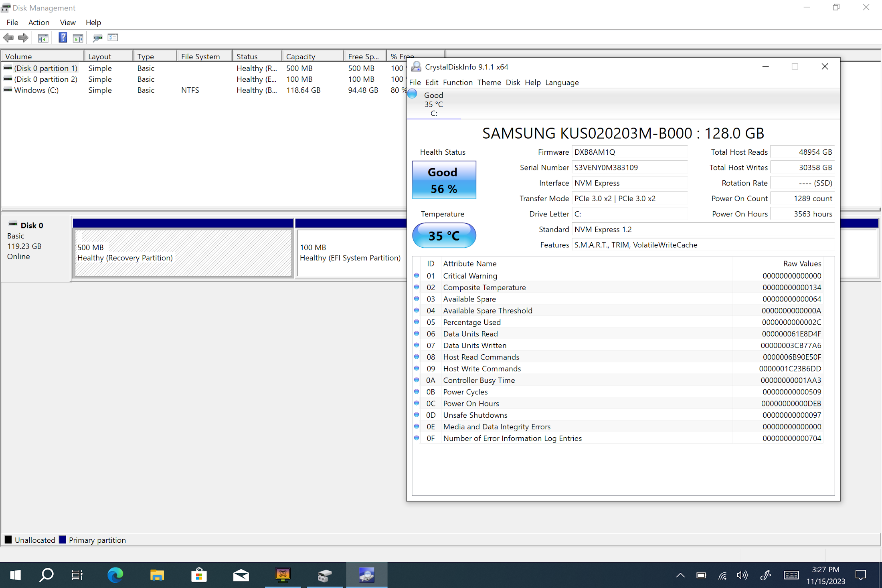Click the status dot for Unsafe Shutdowns row
The width and height of the screenshot is (882, 588).
click(417, 415)
